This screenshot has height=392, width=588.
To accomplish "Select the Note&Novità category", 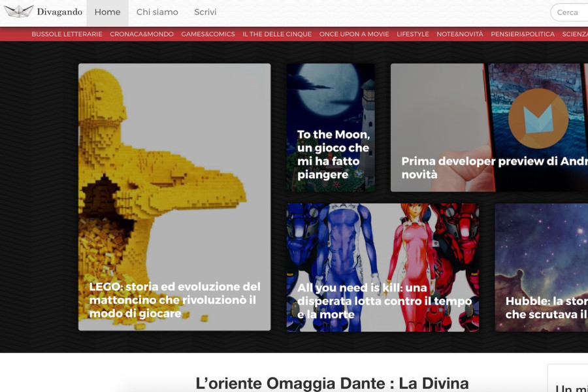I will tap(460, 34).
